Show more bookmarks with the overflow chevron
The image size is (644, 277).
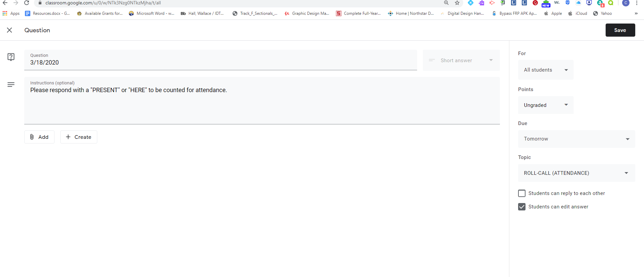point(636,13)
